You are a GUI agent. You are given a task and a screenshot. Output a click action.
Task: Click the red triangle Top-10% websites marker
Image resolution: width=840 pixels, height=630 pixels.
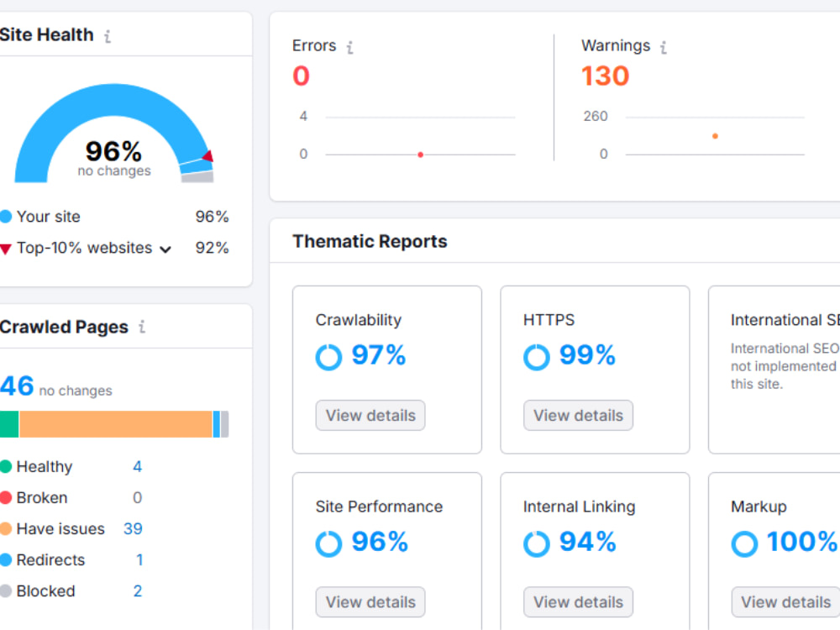tap(6, 249)
